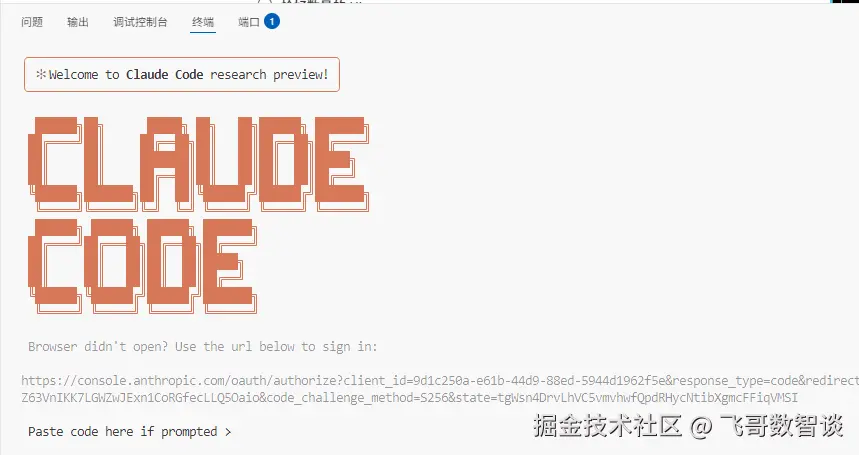
Task: Click the @ 飞哥数智谈 author watermark
Action: [767, 425]
